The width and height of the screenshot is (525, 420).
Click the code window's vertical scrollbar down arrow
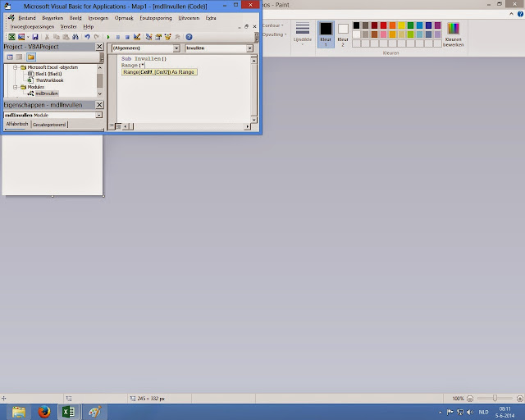tap(253, 120)
